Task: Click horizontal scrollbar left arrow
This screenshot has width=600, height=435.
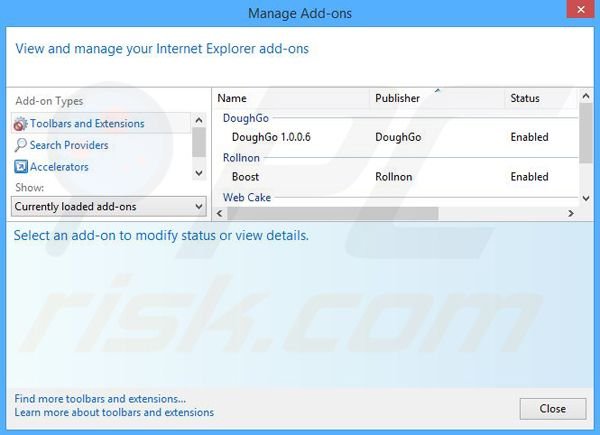Action: (220, 213)
